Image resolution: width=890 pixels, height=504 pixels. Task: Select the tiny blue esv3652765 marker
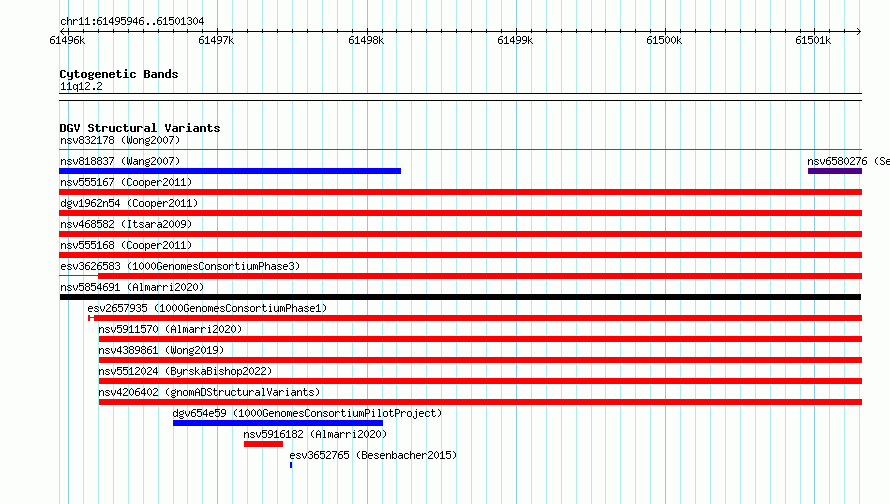[x=291, y=465]
